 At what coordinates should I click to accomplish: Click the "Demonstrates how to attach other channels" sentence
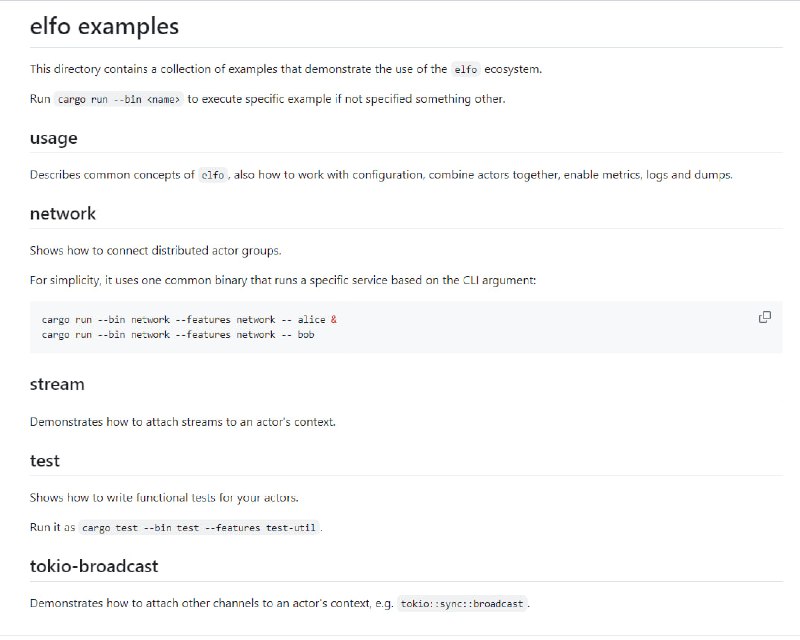pyautogui.click(x=210, y=603)
